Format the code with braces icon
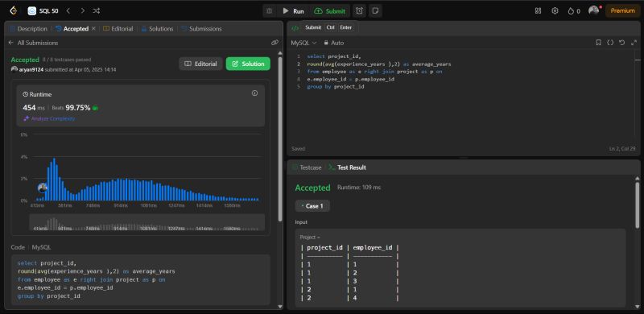This screenshot has width=644, height=314. (610, 43)
